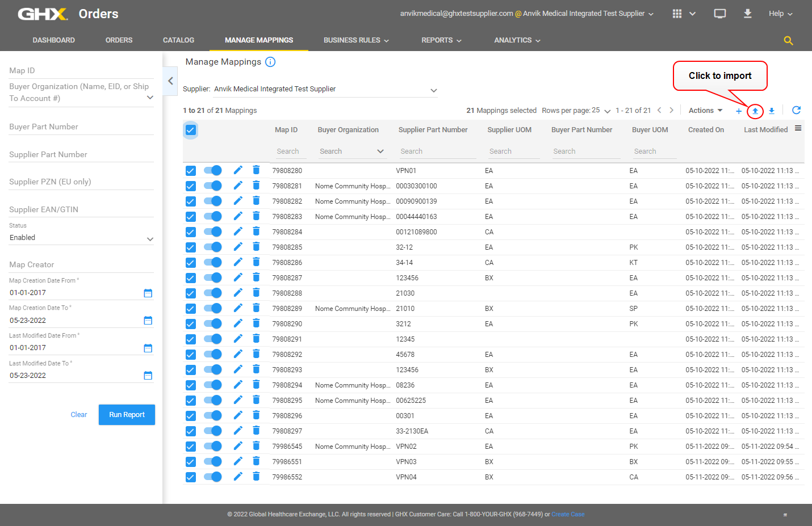
Task: Disable mapping 79808292 toggle switch
Action: click(x=213, y=354)
